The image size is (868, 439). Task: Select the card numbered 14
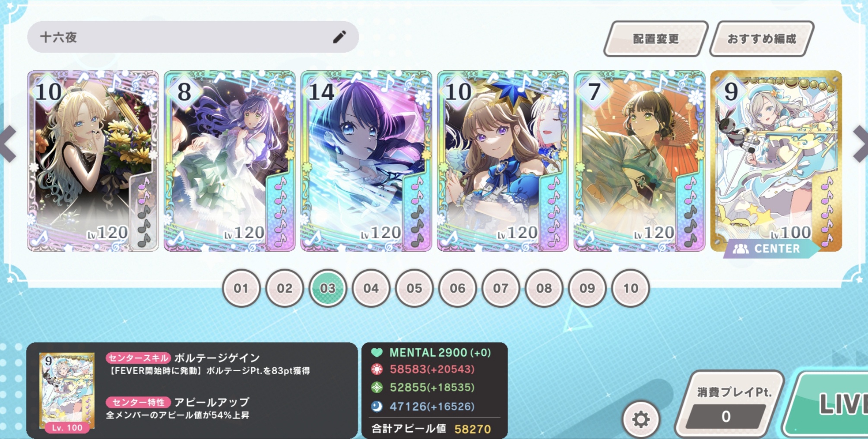[x=366, y=161]
